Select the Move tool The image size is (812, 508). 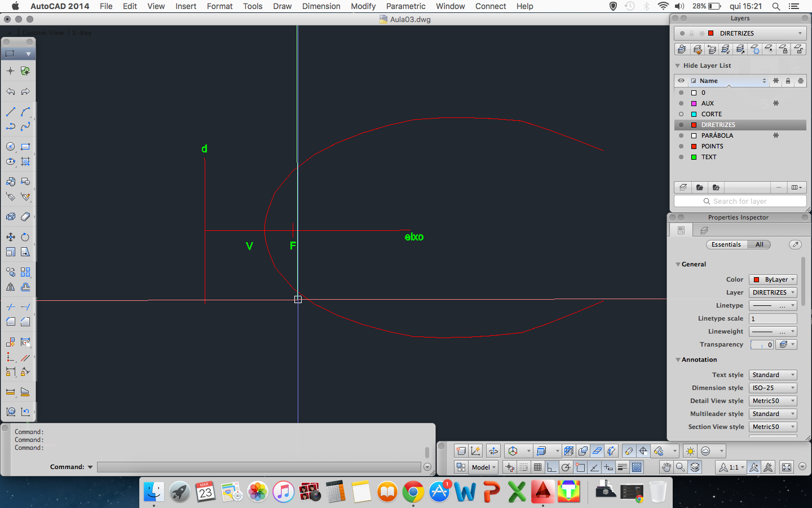[11, 237]
